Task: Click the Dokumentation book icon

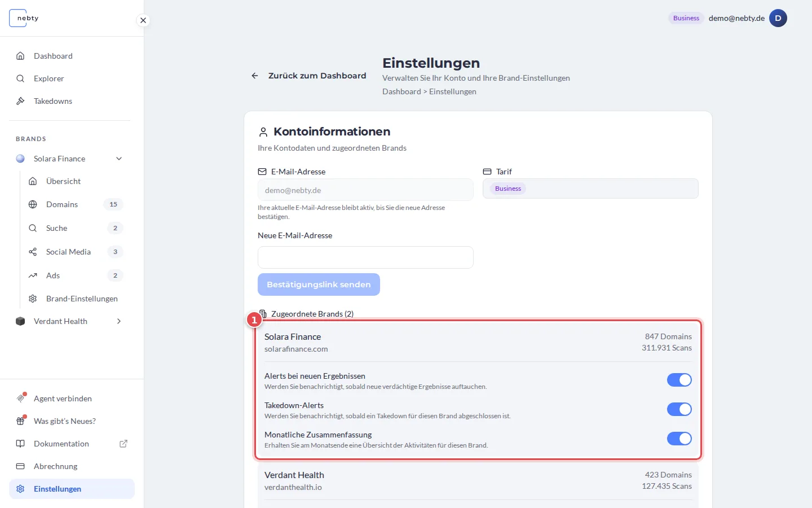Action: (x=20, y=444)
